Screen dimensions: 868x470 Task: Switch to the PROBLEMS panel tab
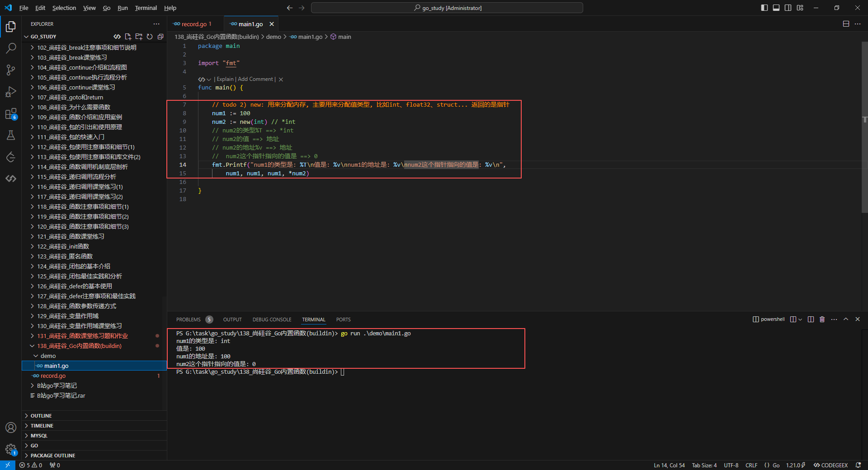tap(194, 320)
